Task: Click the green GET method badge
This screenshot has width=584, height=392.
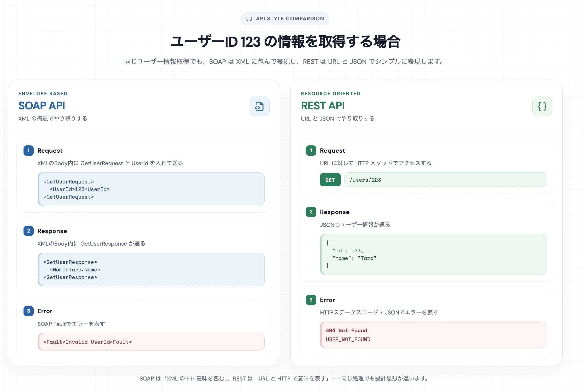Action: coord(330,180)
